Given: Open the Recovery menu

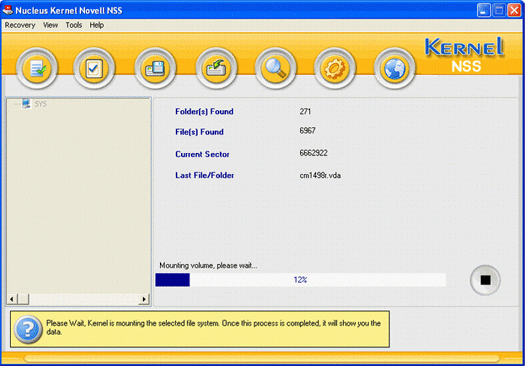Looking at the screenshot, I should 20,25.
